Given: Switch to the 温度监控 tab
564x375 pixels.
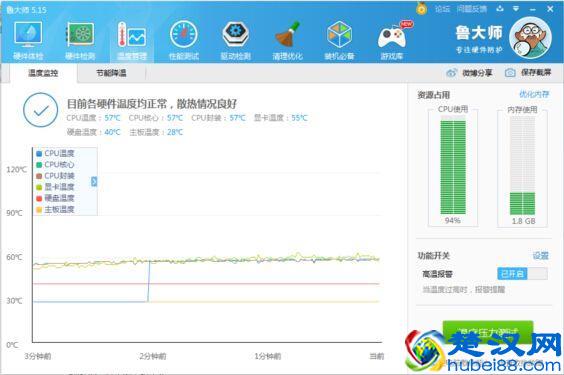Looking at the screenshot, I should 43,73.
